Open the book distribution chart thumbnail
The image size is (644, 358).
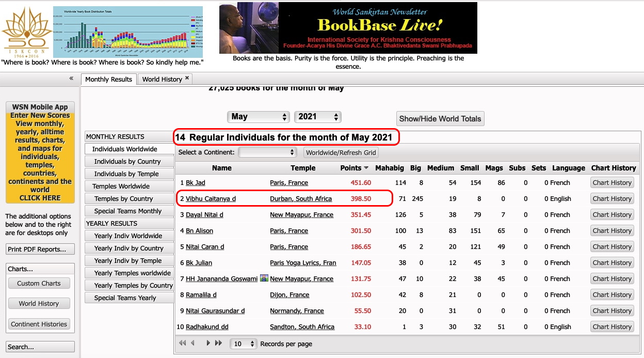127,32
